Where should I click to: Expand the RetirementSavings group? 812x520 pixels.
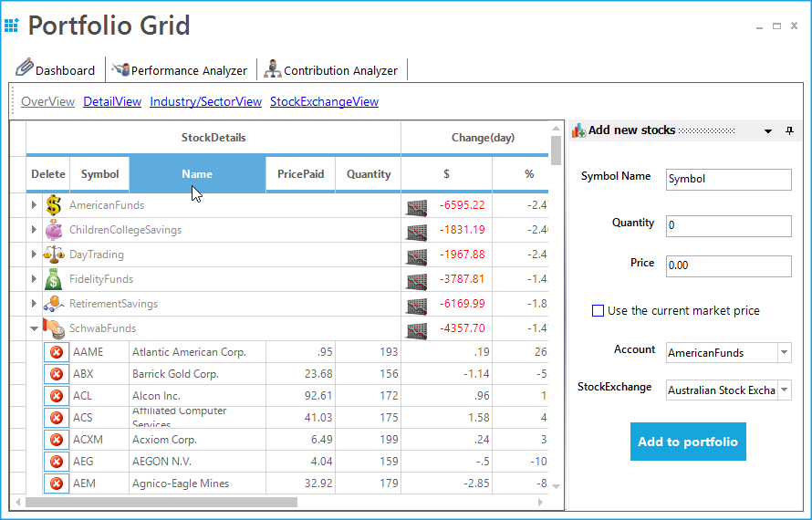(x=34, y=304)
